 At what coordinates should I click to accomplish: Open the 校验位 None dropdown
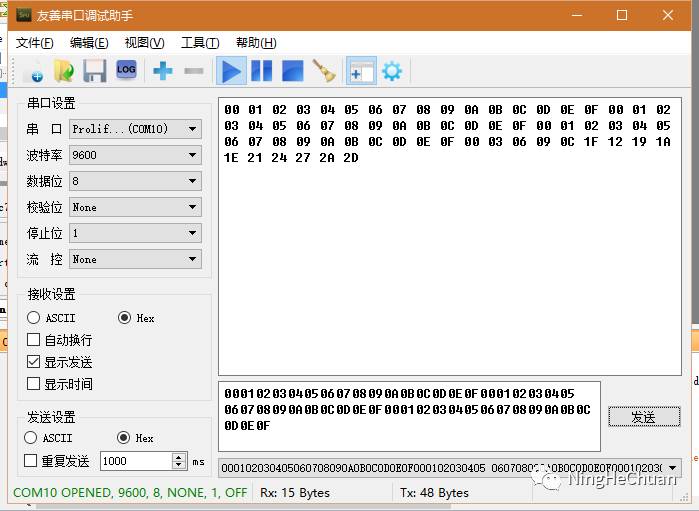135,208
